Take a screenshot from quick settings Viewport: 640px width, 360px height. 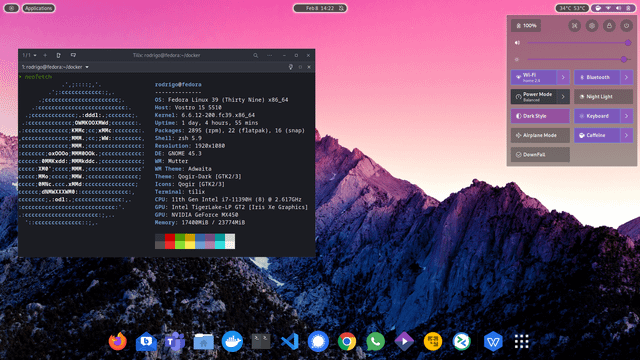coord(574,26)
